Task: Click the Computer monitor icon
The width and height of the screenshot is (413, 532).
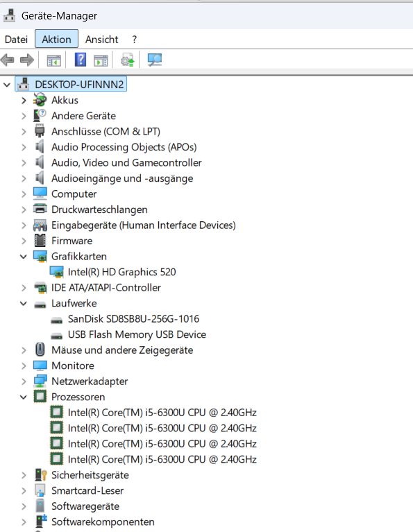Action: coord(40,194)
